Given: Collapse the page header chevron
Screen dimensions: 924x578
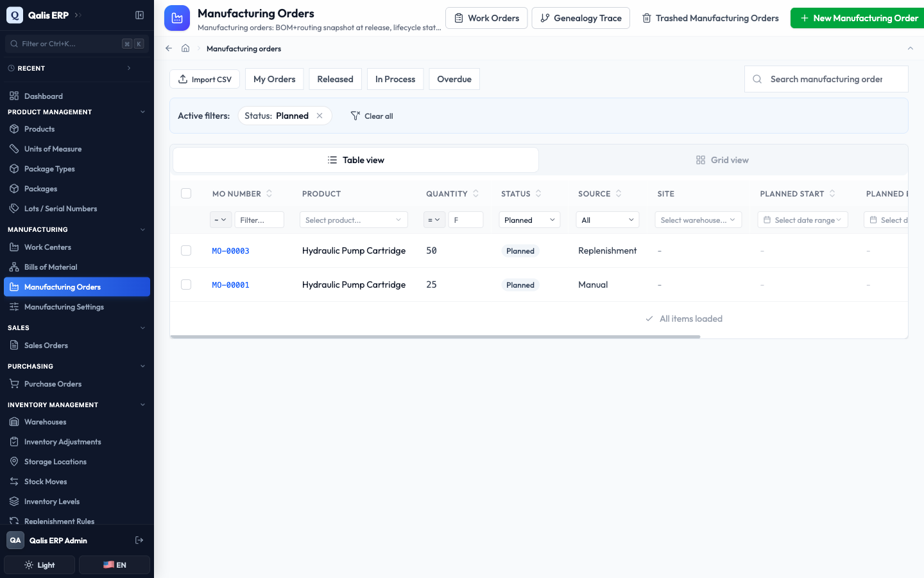Looking at the screenshot, I should [x=910, y=48].
